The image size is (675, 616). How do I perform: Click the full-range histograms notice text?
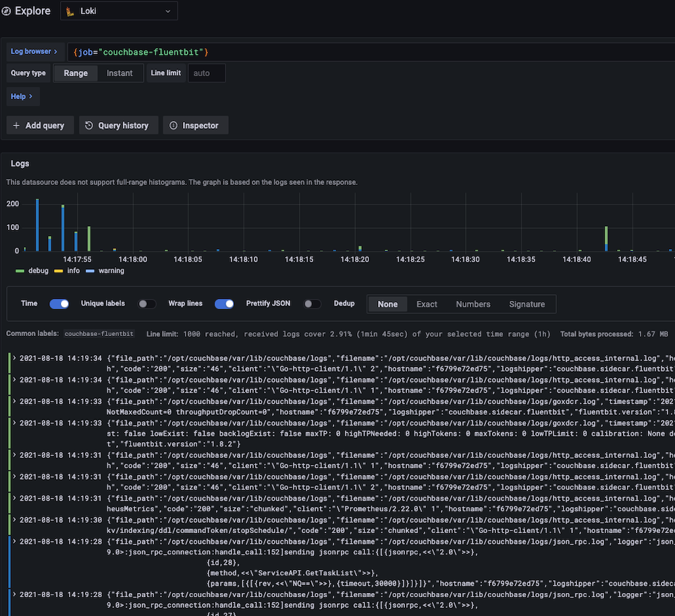(182, 182)
